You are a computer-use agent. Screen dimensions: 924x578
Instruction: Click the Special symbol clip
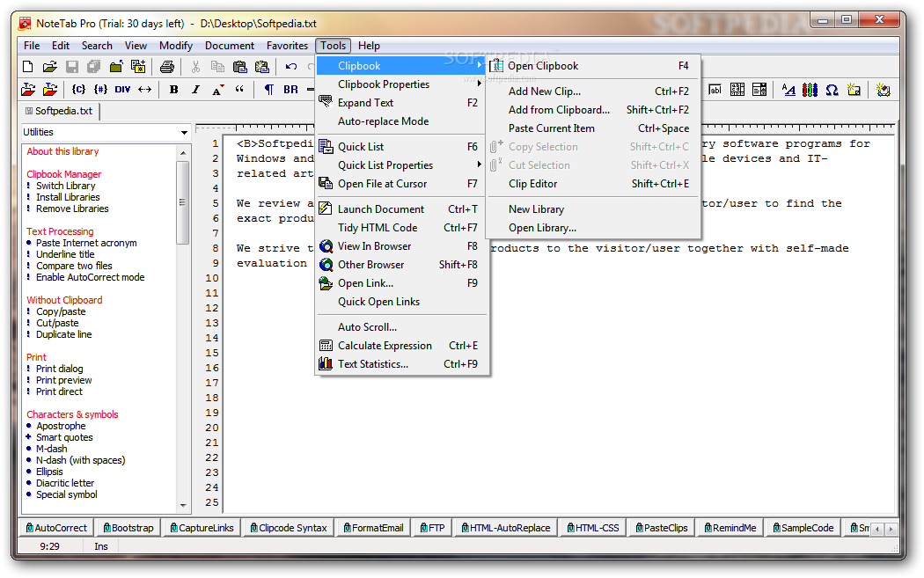click(x=67, y=494)
